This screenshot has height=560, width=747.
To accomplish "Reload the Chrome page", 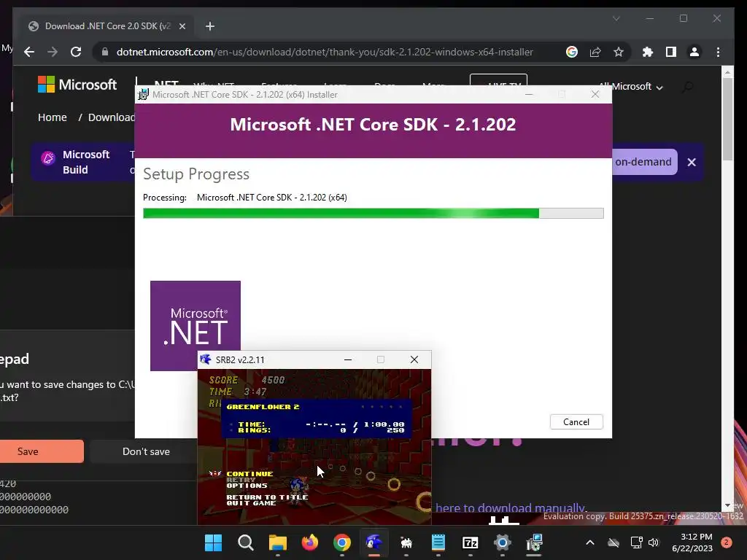I will [x=76, y=52].
